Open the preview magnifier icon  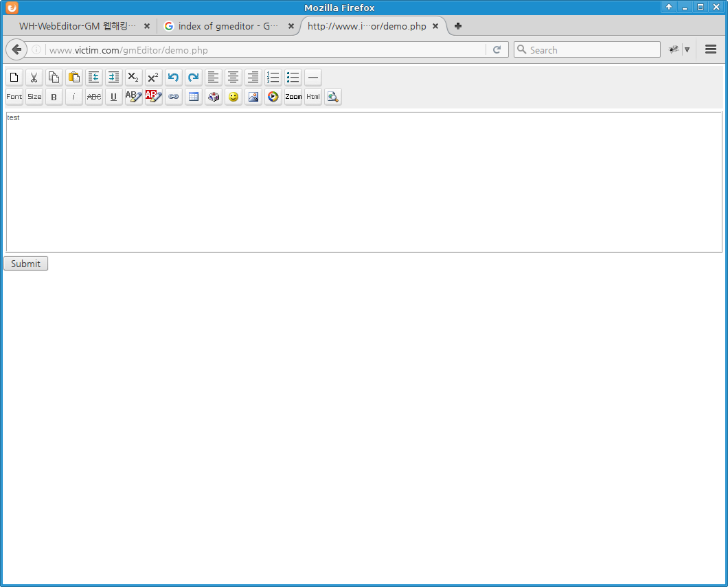coord(333,97)
